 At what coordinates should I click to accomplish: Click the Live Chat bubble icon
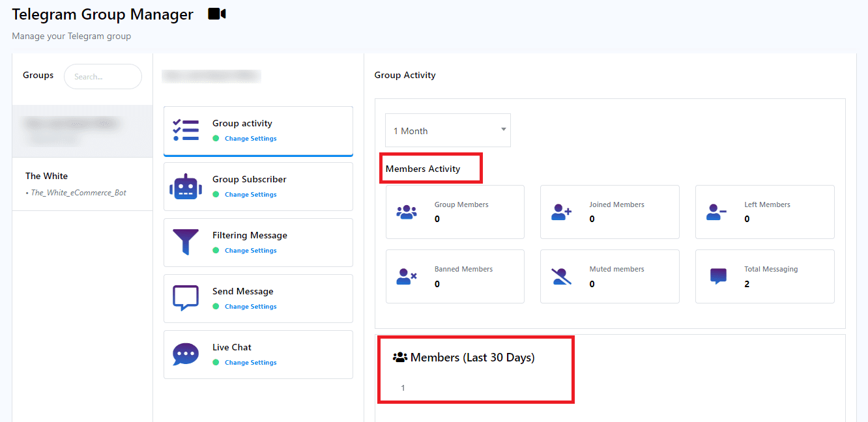[186, 354]
